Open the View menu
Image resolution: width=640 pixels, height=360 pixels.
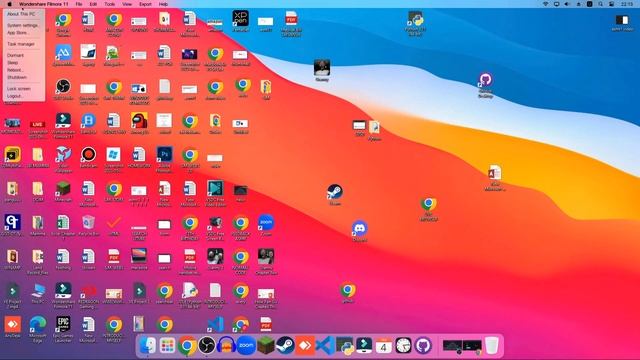(x=127, y=4)
